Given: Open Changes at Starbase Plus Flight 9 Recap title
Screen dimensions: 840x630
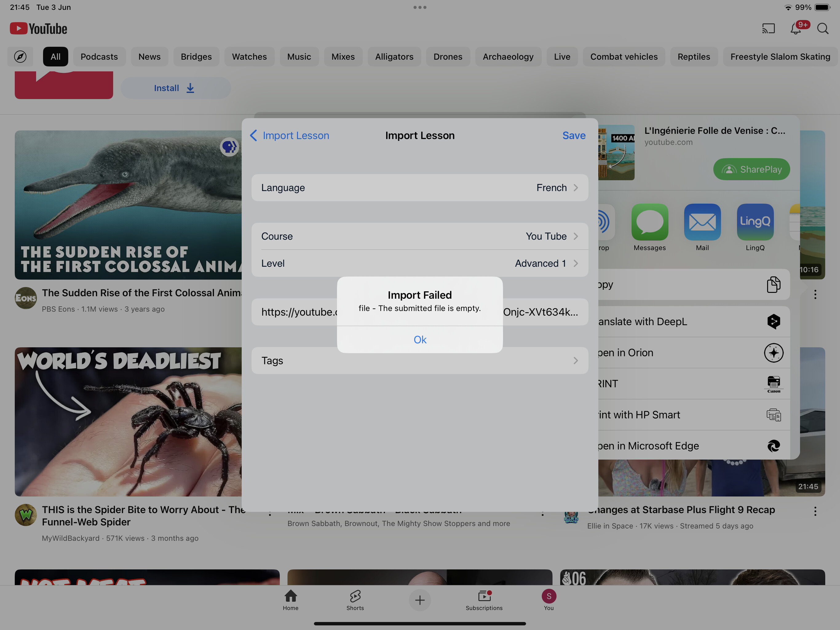Looking at the screenshot, I should 681,509.
